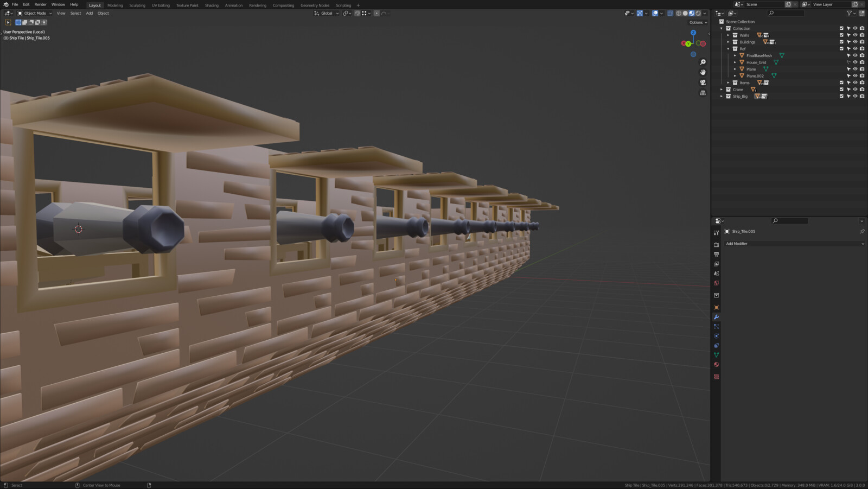The width and height of the screenshot is (868, 489).
Task: Open the Render menu
Action: pos(41,4)
